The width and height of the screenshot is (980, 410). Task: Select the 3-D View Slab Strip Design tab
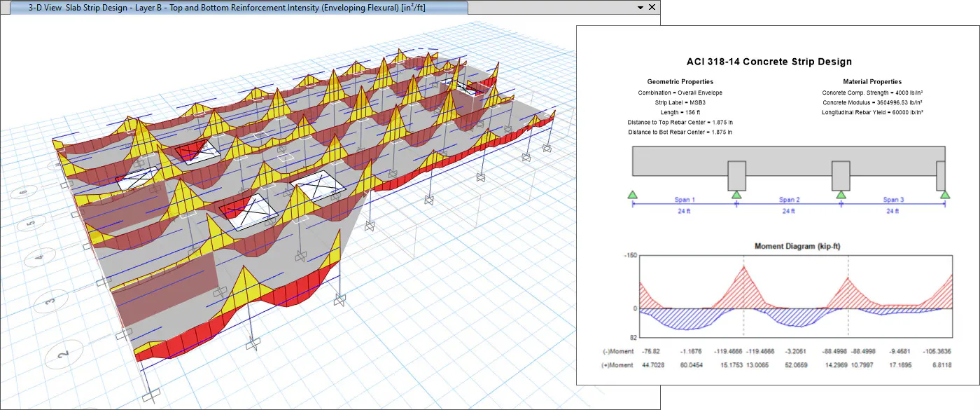226,7
